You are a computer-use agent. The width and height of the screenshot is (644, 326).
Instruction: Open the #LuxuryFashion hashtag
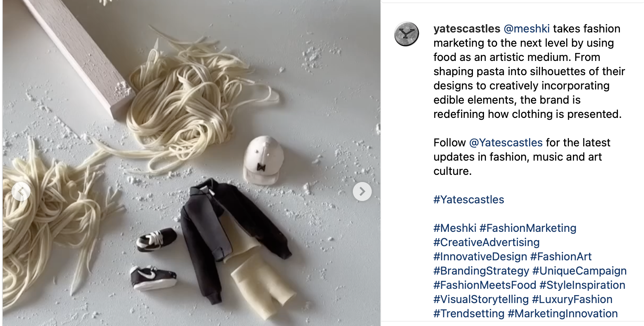(572, 299)
